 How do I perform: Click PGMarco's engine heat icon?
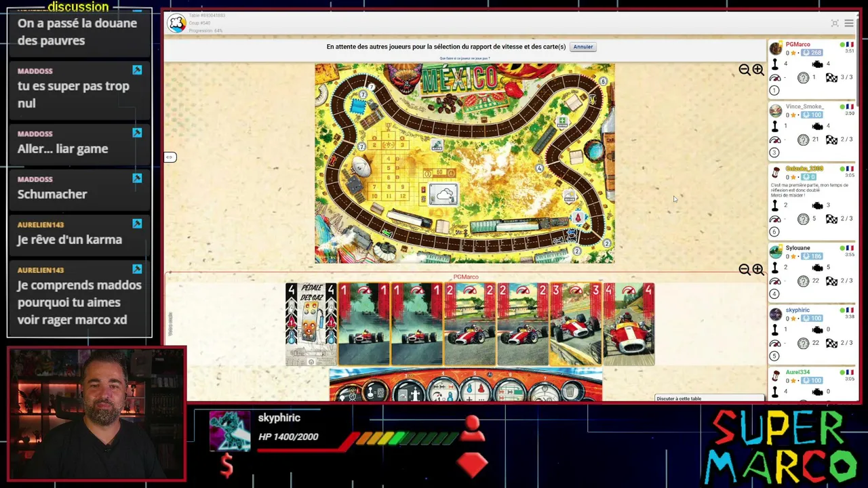818,64
